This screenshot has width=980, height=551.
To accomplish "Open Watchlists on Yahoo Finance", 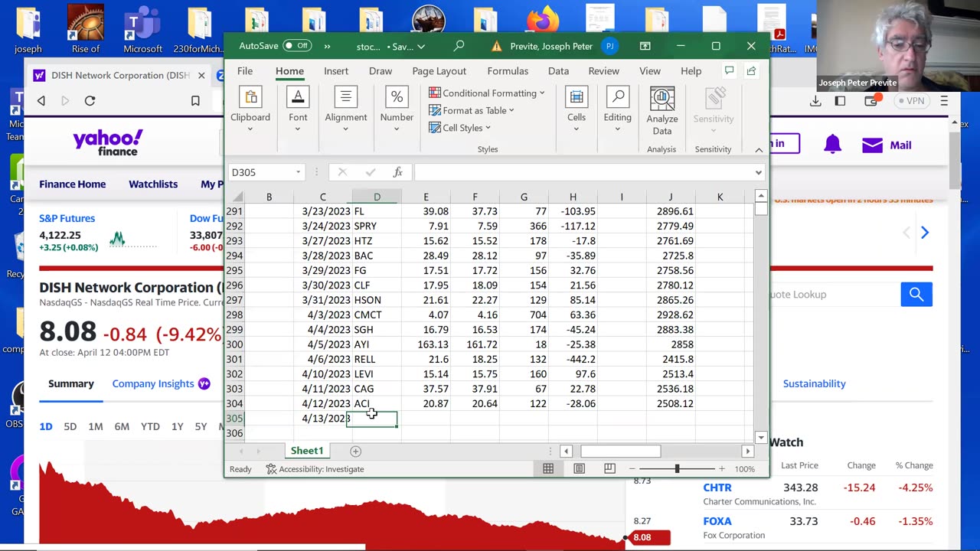I will (x=153, y=184).
